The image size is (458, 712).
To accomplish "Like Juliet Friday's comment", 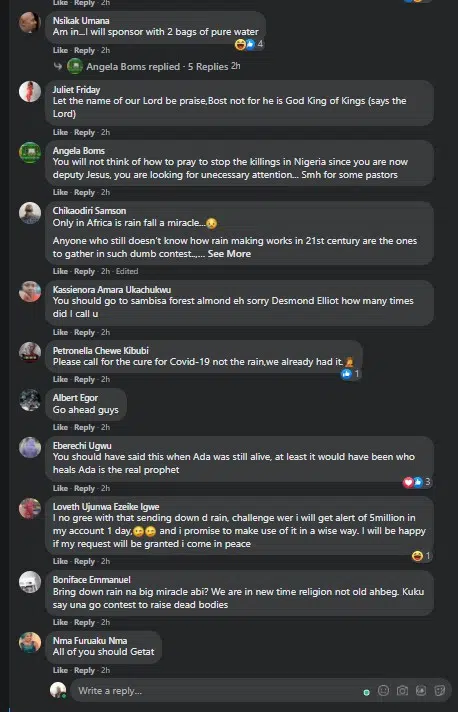I will point(60,132).
